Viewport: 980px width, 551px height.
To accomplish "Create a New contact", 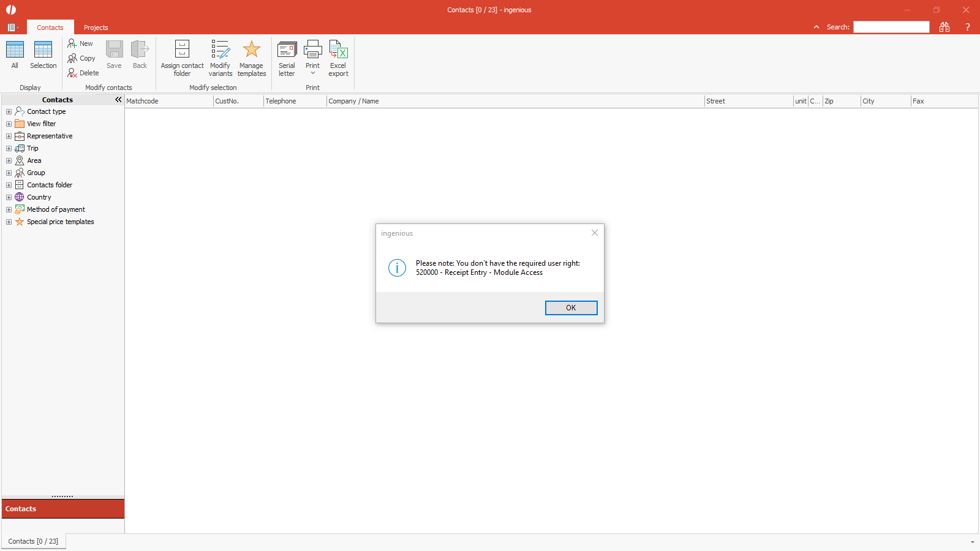I will 80,43.
